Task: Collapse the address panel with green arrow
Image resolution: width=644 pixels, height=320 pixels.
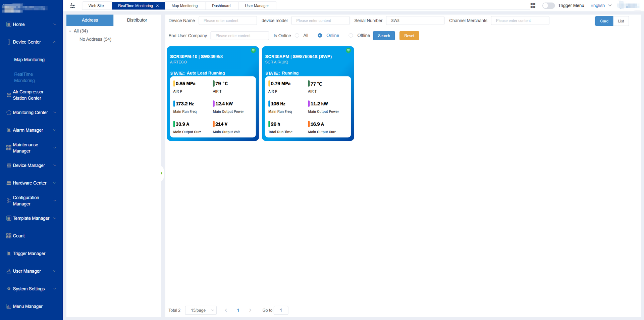Action: pos(161,173)
